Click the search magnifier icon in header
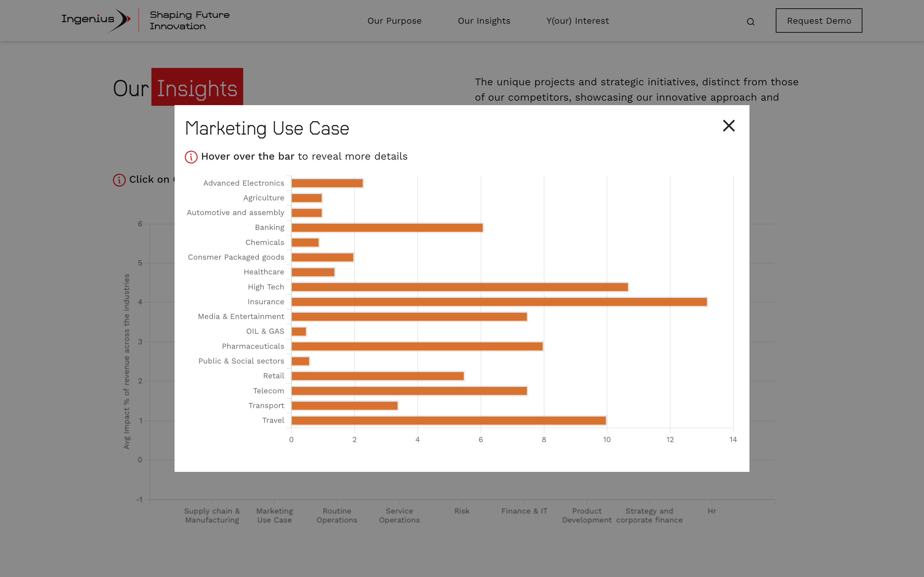This screenshot has height=577, width=924. point(750,22)
